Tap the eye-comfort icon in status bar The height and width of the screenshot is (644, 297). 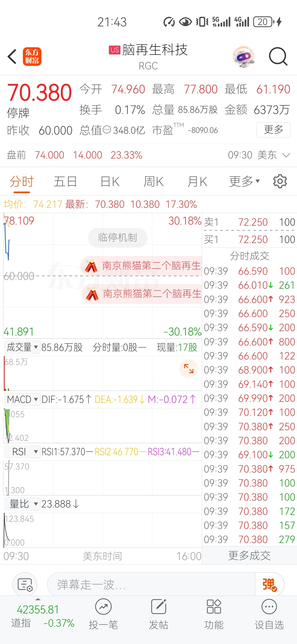[186, 22]
